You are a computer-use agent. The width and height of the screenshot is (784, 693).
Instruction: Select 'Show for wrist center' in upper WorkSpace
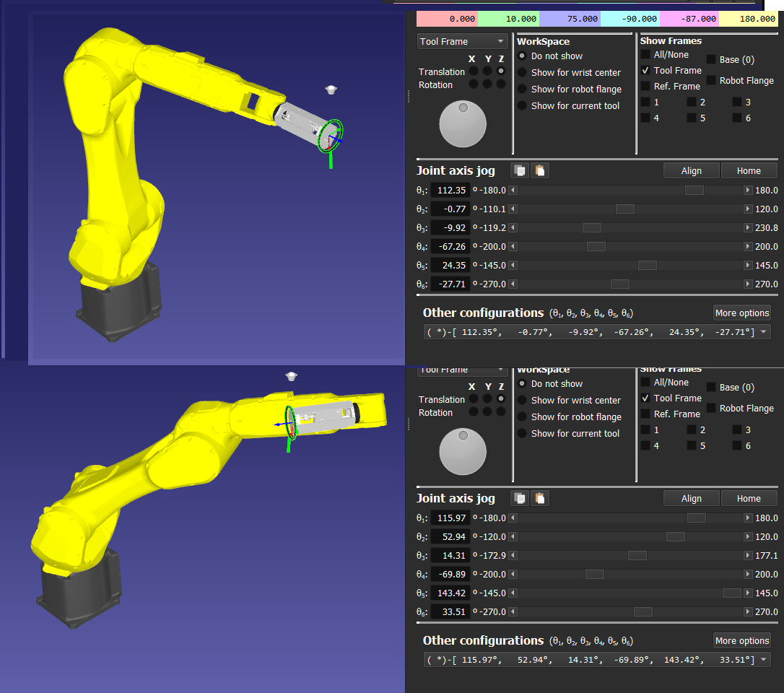[x=522, y=72]
